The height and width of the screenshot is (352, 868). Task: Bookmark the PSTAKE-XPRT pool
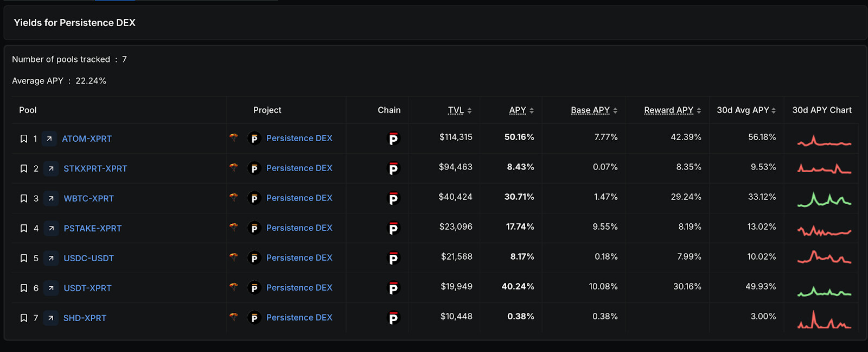tap(24, 228)
